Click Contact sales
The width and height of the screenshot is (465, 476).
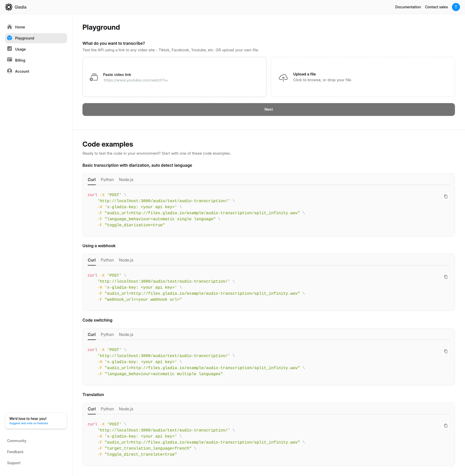tap(436, 7)
